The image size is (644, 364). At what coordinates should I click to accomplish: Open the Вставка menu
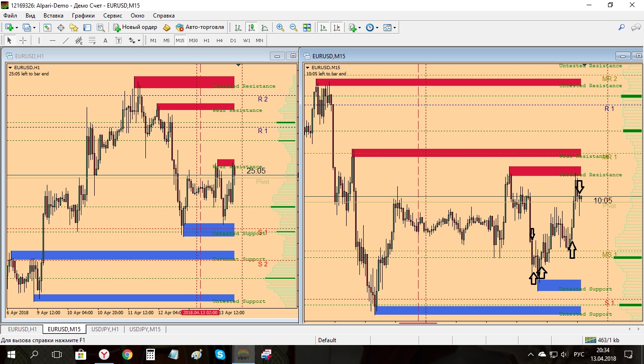point(54,16)
